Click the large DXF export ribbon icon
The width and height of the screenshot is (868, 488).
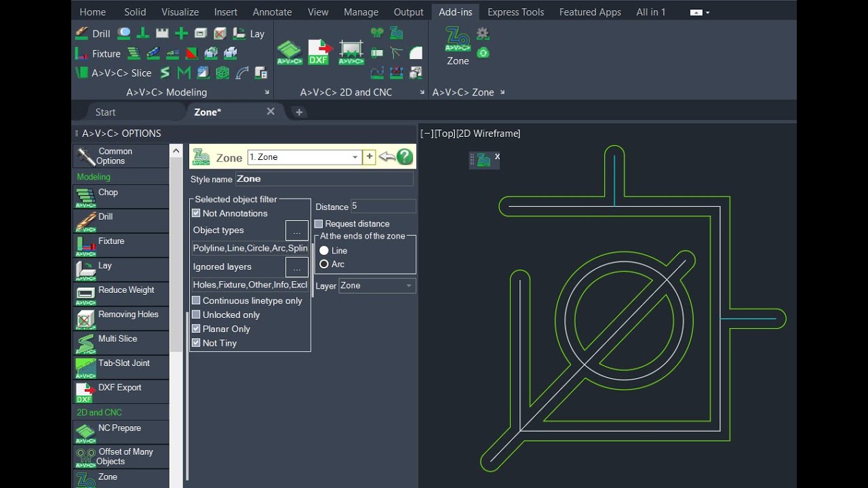click(319, 52)
